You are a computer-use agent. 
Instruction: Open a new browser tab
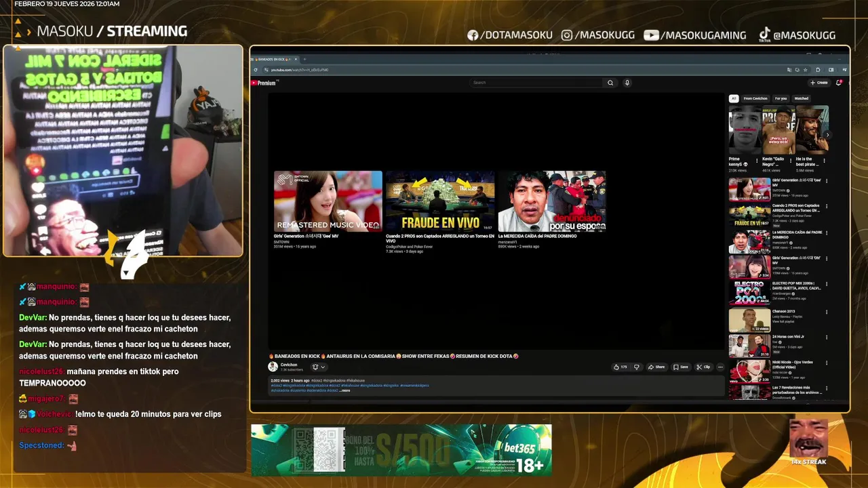coord(304,59)
